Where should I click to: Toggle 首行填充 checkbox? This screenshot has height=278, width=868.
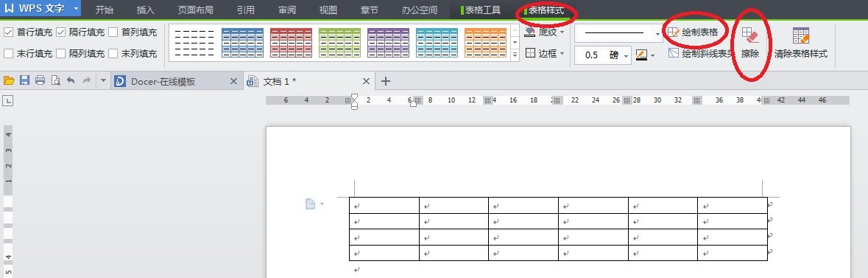click(x=8, y=32)
